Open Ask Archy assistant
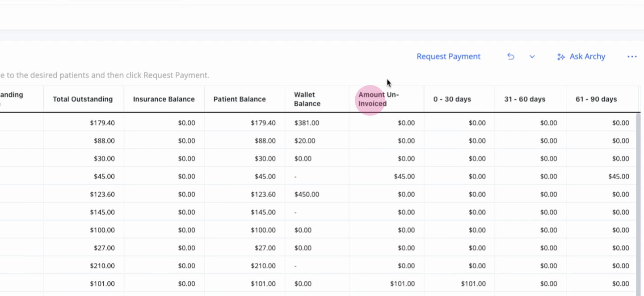Screen dimensions: 644x296 tap(581, 56)
